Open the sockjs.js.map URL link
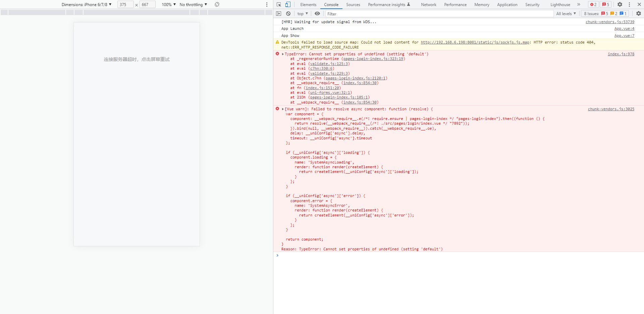The height and width of the screenshot is (314, 644). (475, 42)
